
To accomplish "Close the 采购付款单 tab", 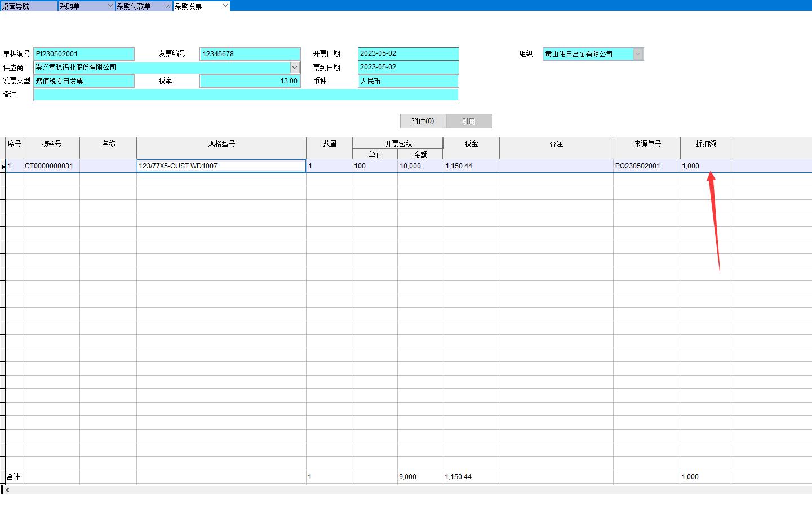I will pyautogui.click(x=168, y=6).
